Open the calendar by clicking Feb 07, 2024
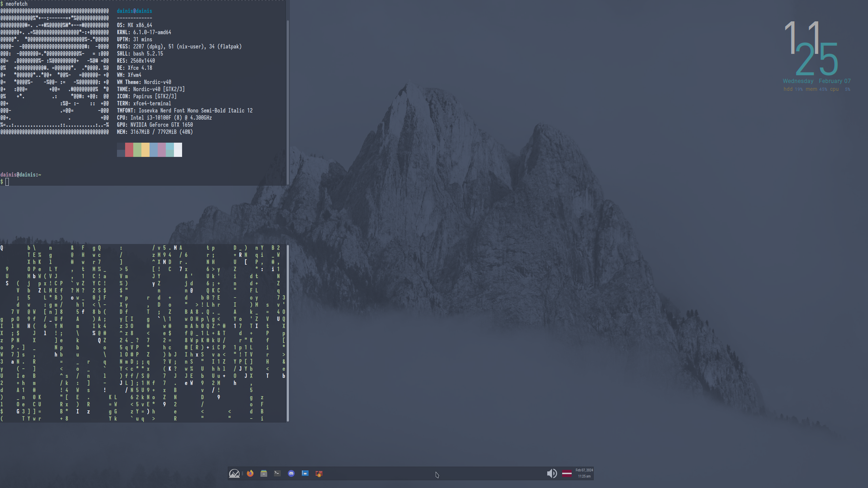The image size is (868, 488). click(584, 470)
